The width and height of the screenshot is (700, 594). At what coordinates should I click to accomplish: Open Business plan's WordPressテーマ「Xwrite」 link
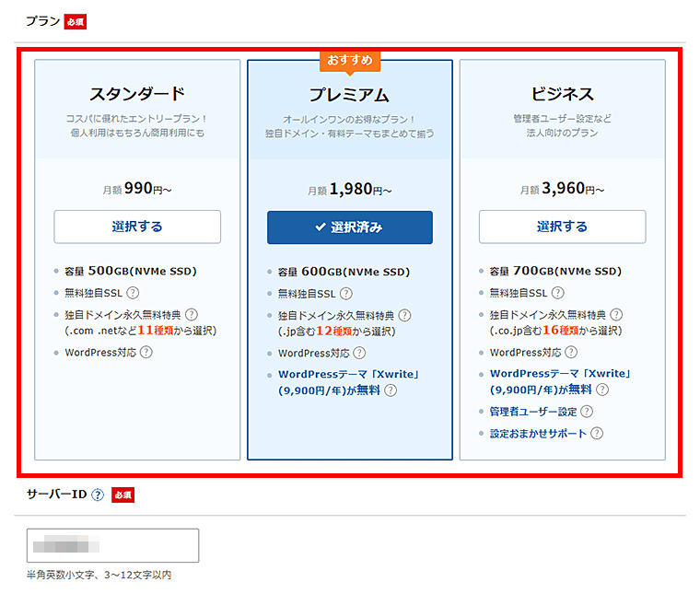point(560,375)
